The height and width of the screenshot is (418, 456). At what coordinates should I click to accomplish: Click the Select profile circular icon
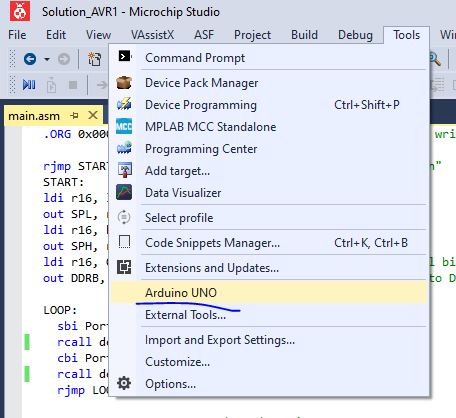(x=124, y=217)
